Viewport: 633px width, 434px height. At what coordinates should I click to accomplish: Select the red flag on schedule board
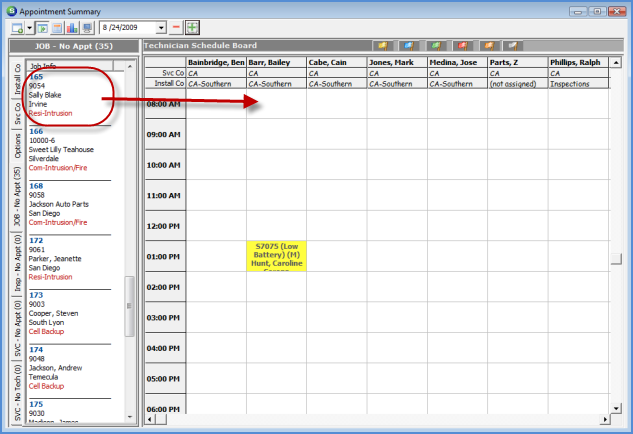coord(463,46)
